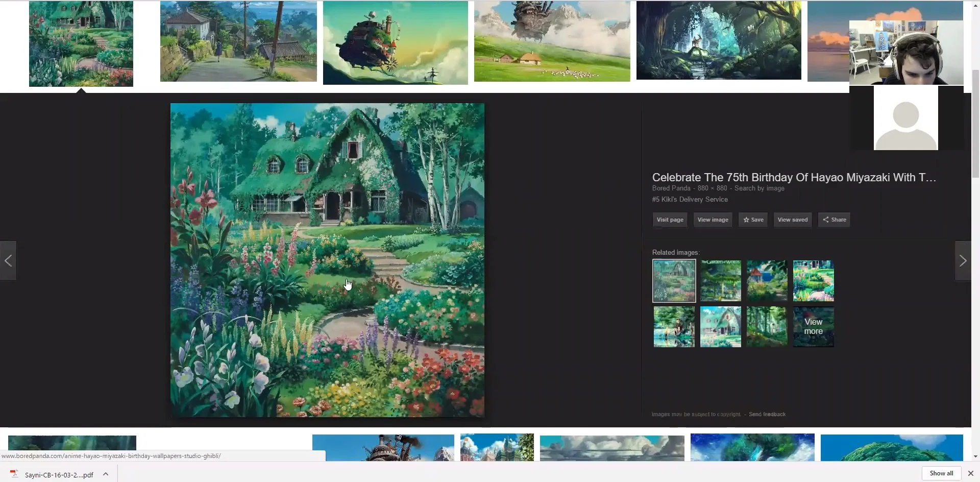
Task: Select the forest deer spirit thumbnail
Action: point(719,40)
